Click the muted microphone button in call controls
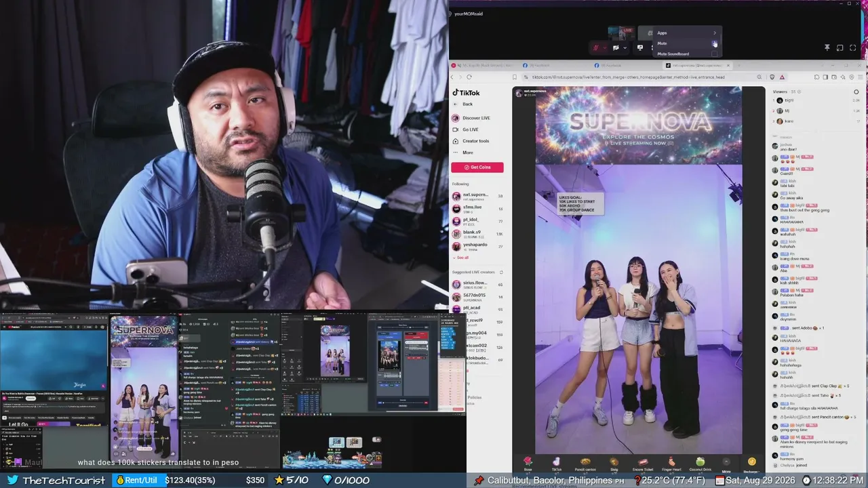 point(596,47)
